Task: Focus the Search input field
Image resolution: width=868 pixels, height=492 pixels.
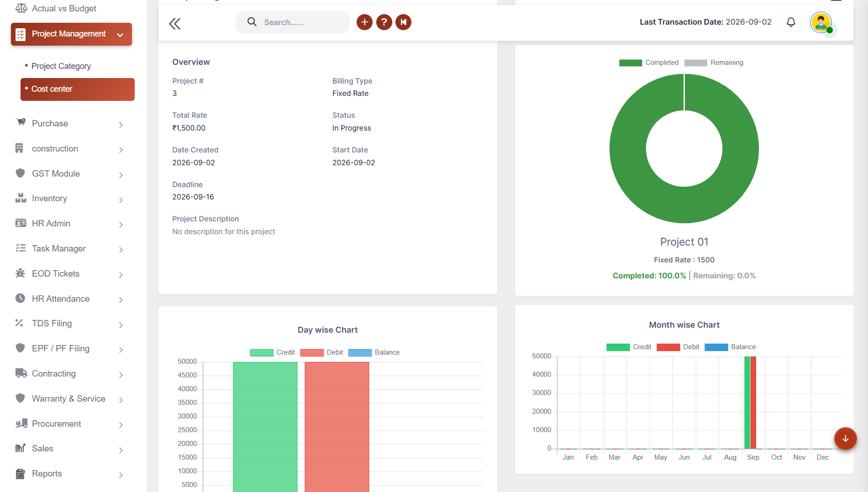Action: pyautogui.click(x=292, y=22)
